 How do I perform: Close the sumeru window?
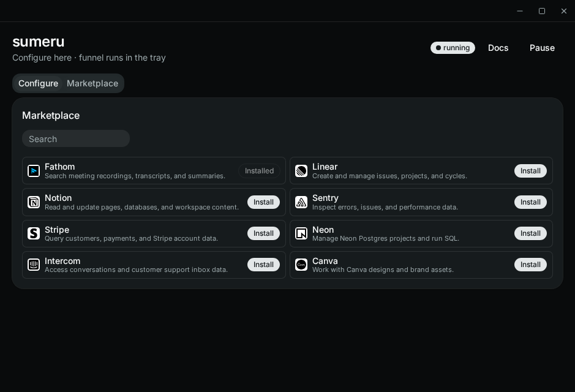[x=563, y=11]
